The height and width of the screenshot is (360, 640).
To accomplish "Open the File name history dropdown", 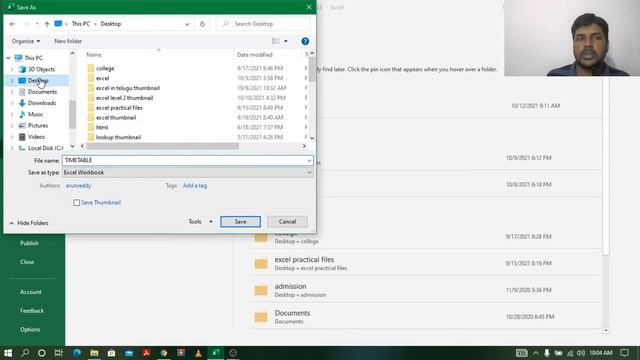I will click(309, 160).
